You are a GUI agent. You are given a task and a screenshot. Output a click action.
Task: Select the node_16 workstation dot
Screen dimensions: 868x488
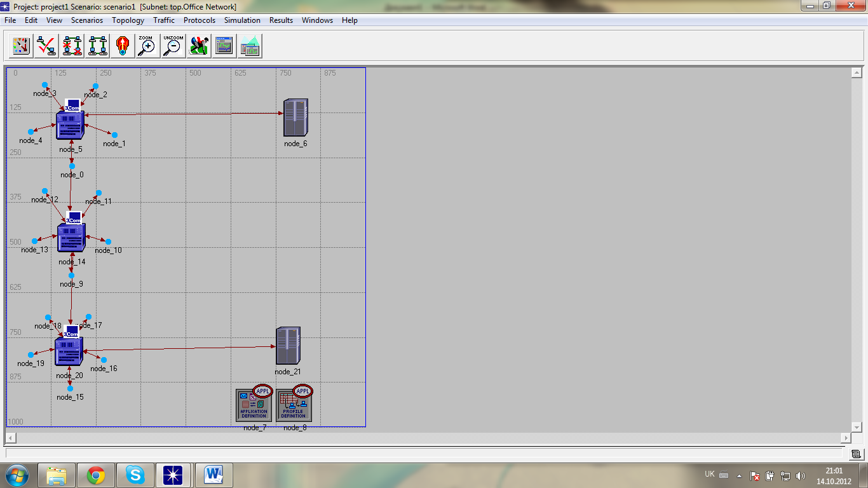tap(104, 360)
